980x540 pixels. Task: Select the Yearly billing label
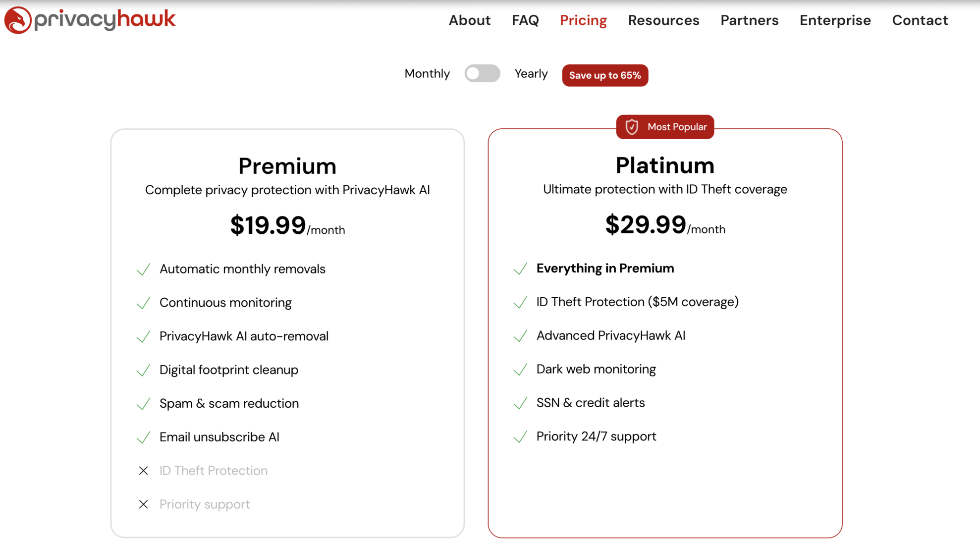(531, 73)
